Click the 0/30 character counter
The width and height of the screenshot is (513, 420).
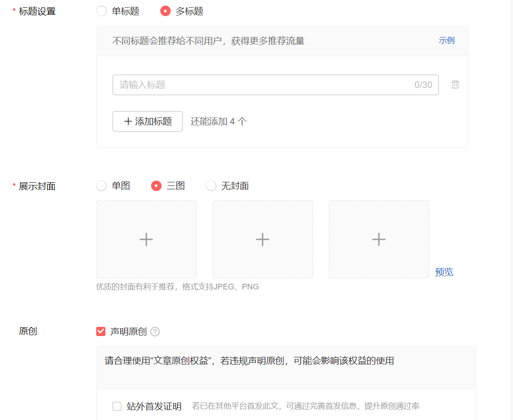(423, 85)
